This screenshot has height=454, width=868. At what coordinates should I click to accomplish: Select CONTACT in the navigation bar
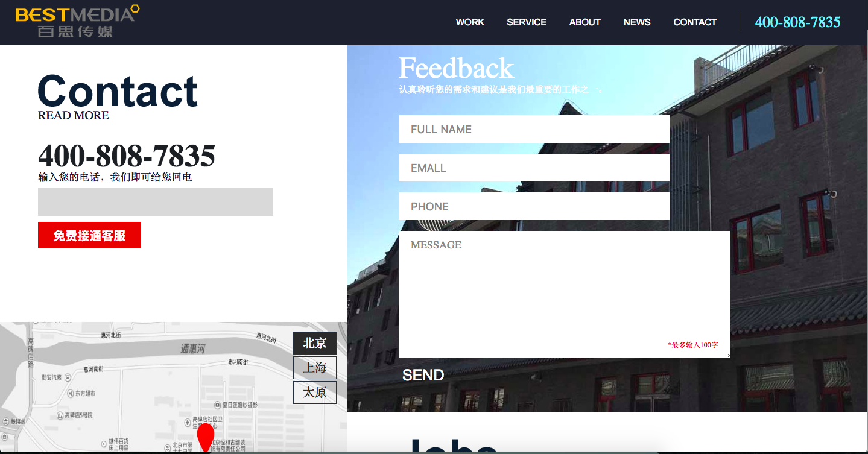click(695, 22)
